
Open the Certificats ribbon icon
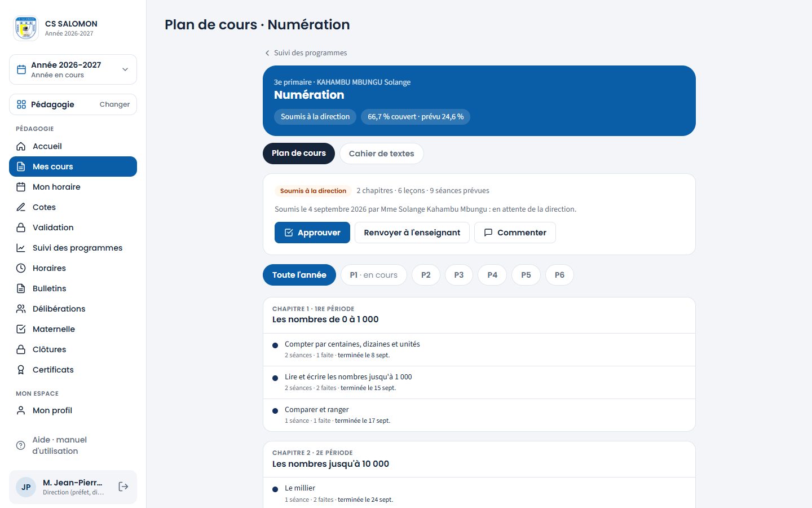(21, 370)
